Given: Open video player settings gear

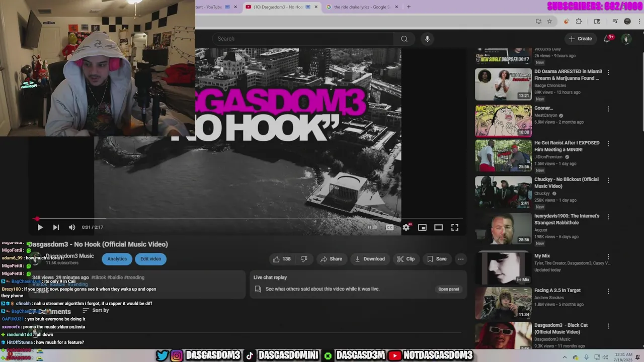Looking at the screenshot, I should pyautogui.click(x=406, y=227).
